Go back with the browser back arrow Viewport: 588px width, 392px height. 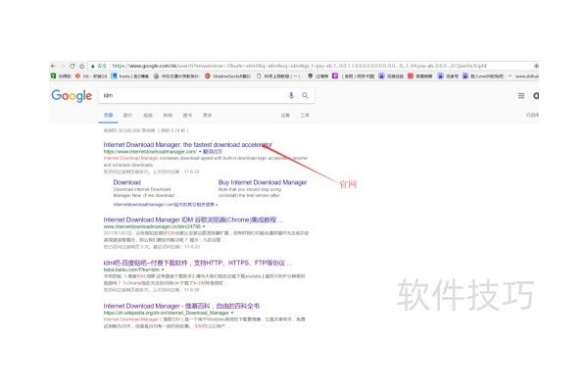coord(53,66)
